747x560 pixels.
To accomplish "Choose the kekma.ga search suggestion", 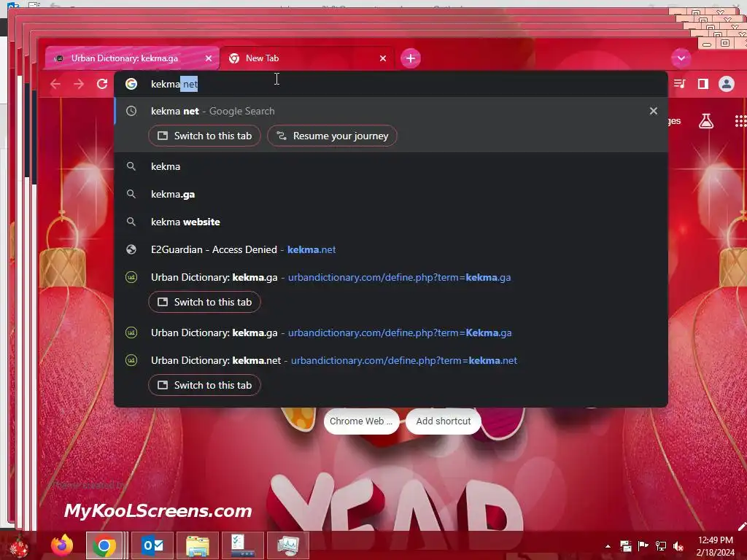I will 391,194.
